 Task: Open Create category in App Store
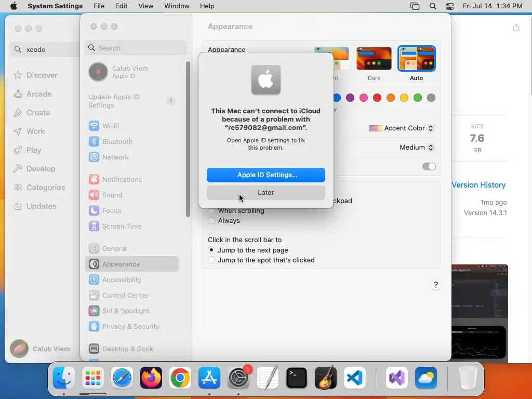tap(32, 113)
